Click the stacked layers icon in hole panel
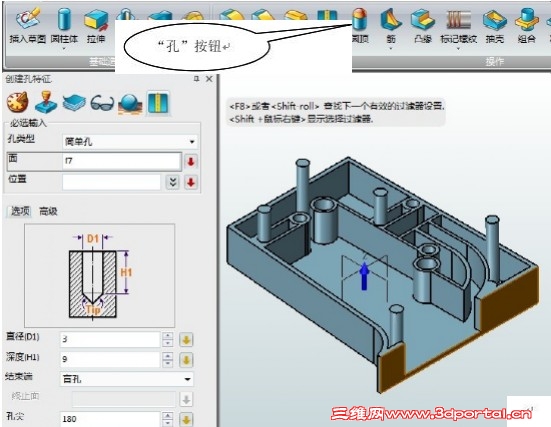This screenshot has height=427, width=551. coord(74,102)
